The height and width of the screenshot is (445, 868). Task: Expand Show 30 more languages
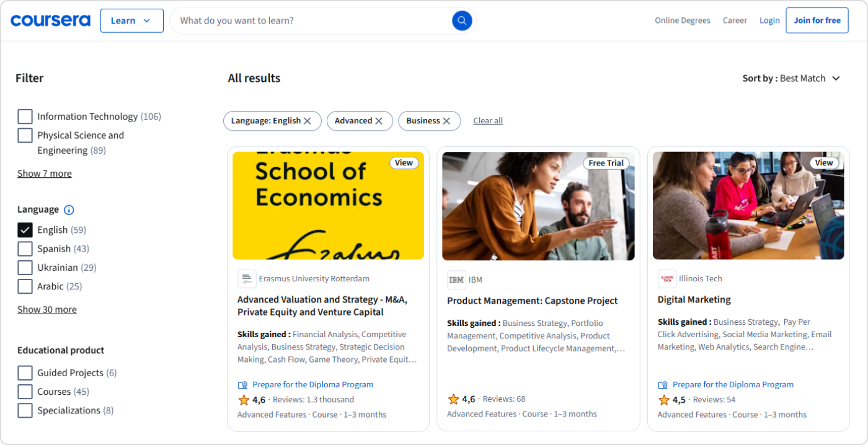[x=46, y=309]
